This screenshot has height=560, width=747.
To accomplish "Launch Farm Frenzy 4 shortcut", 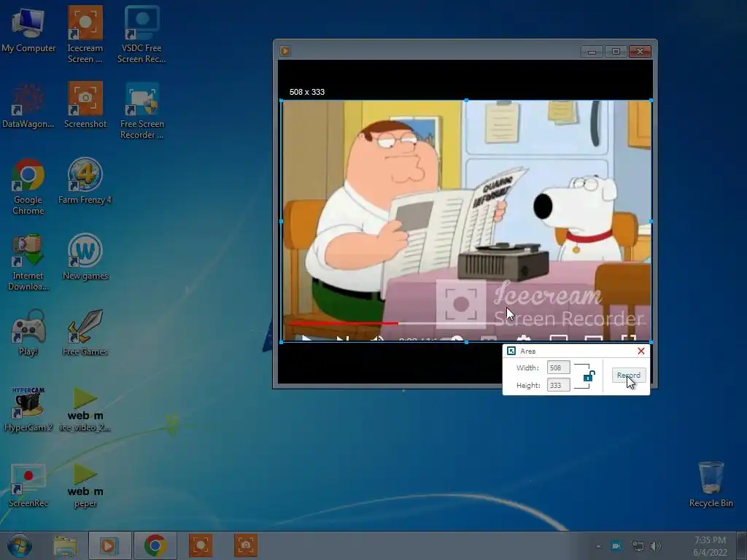I will (85, 182).
